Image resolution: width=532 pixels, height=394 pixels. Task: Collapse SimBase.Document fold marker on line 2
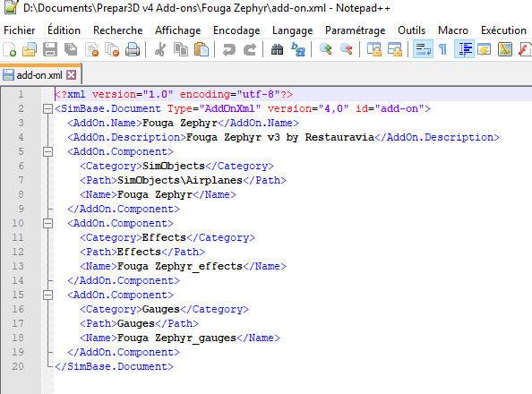[x=47, y=109]
